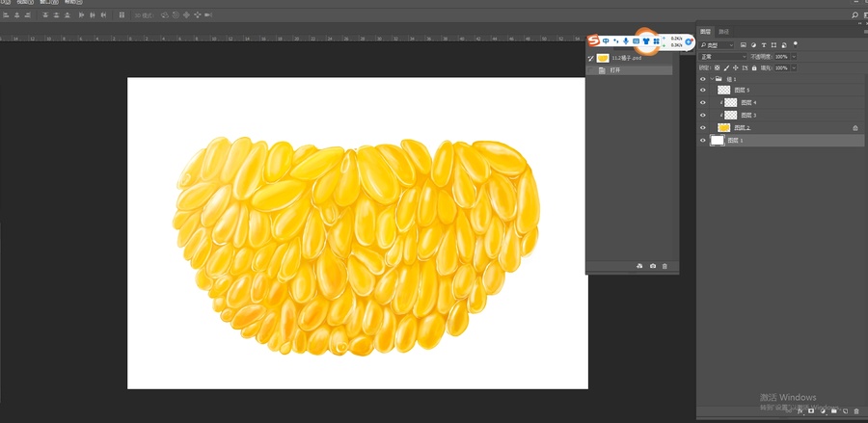Image resolution: width=868 pixels, height=423 pixels.
Task: Click the opacity 100% value field
Action: (x=781, y=57)
